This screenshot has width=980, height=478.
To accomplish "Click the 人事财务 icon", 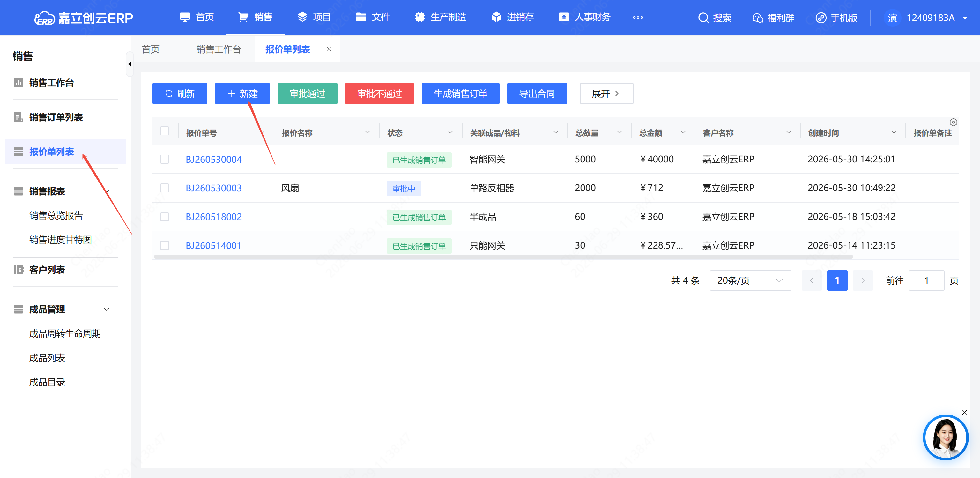I will [564, 17].
